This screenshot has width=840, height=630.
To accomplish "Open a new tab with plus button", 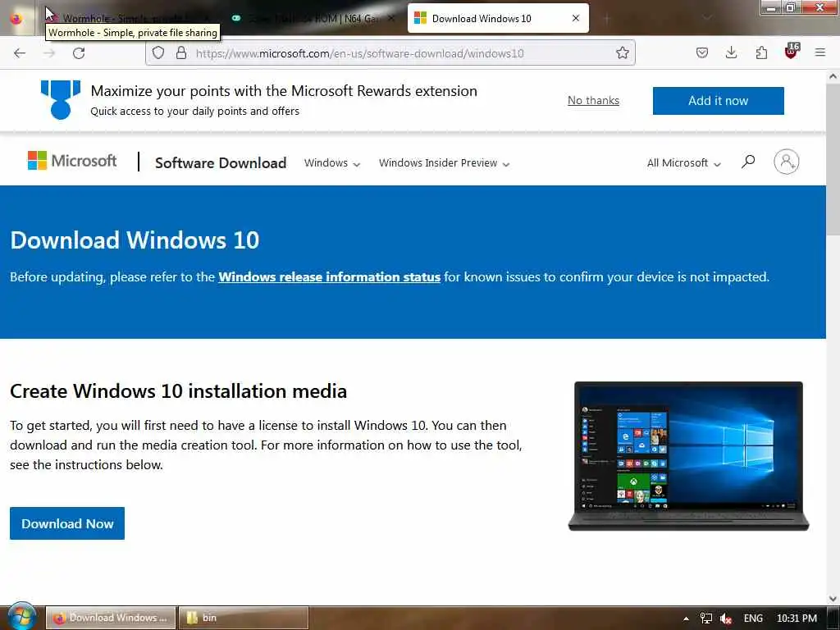I will click(606, 19).
